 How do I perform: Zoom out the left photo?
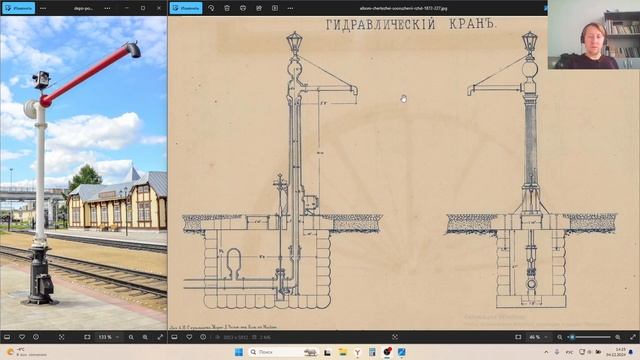pos(131,337)
